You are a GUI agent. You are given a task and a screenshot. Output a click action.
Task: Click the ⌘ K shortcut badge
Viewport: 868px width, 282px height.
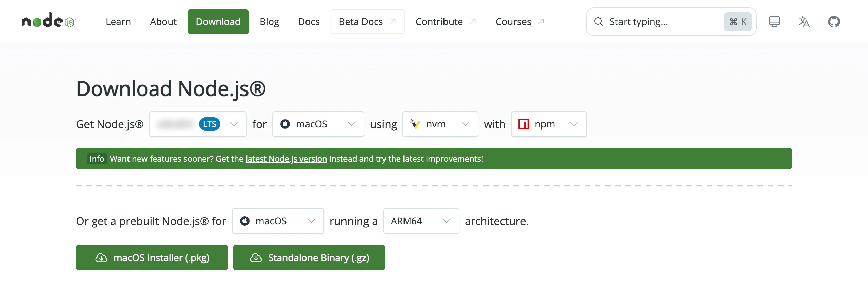pos(738,22)
